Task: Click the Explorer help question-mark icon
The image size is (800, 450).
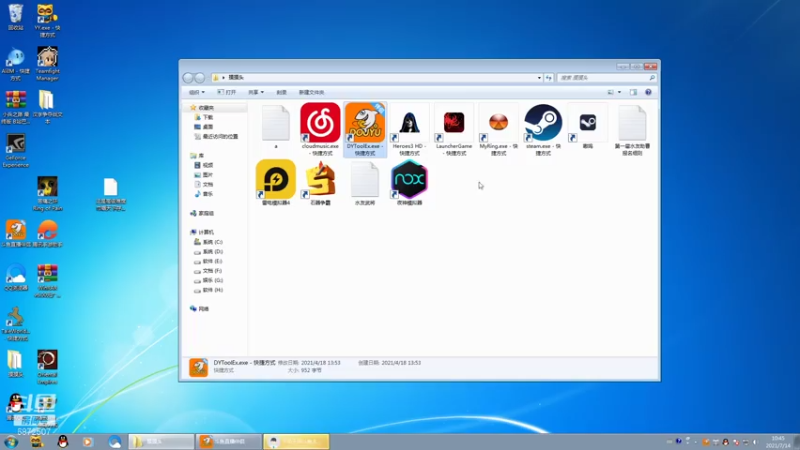Action: (x=648, y=92)
